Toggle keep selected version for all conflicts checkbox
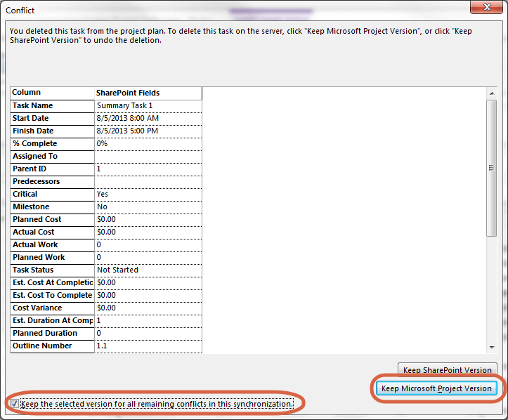508x420 pixels. coord(14,404)
